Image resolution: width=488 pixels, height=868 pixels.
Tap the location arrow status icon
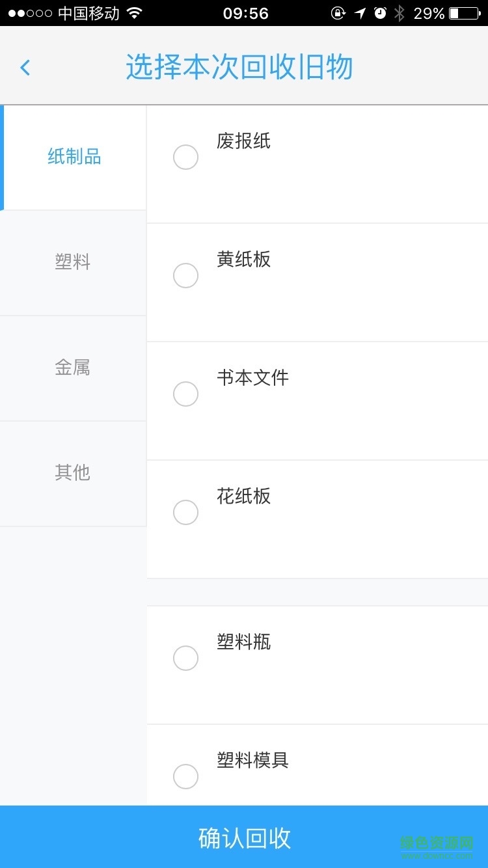(360, 13)
